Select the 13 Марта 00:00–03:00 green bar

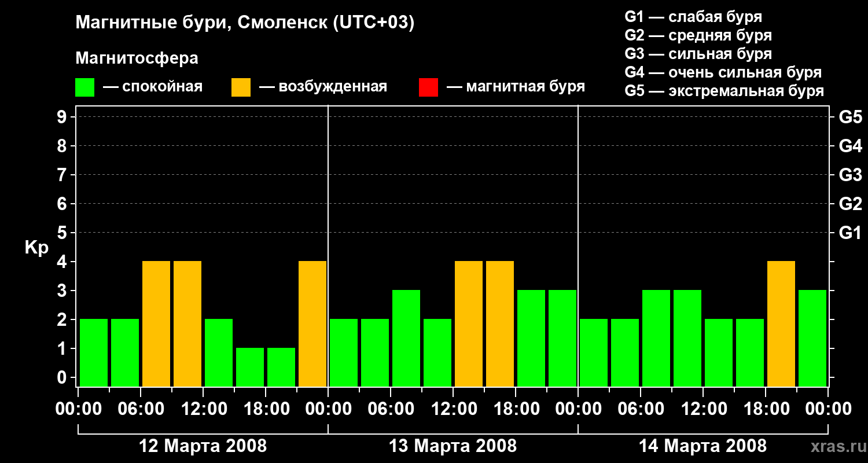tap(344, 352)
